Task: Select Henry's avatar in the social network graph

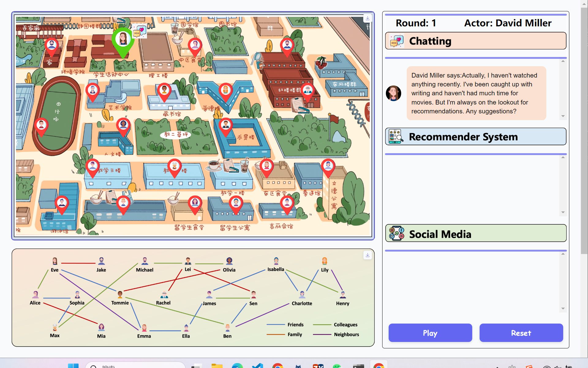Action: pyautogui.click(x=342, y=294)
